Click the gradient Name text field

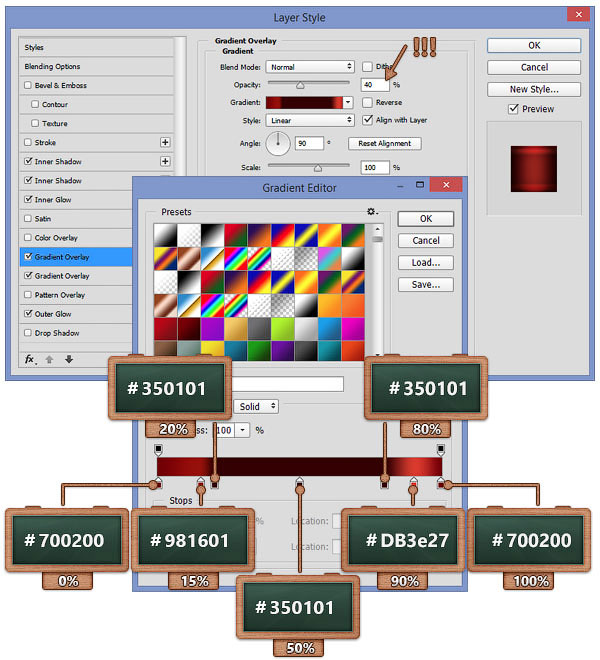(x=288, y=384)
